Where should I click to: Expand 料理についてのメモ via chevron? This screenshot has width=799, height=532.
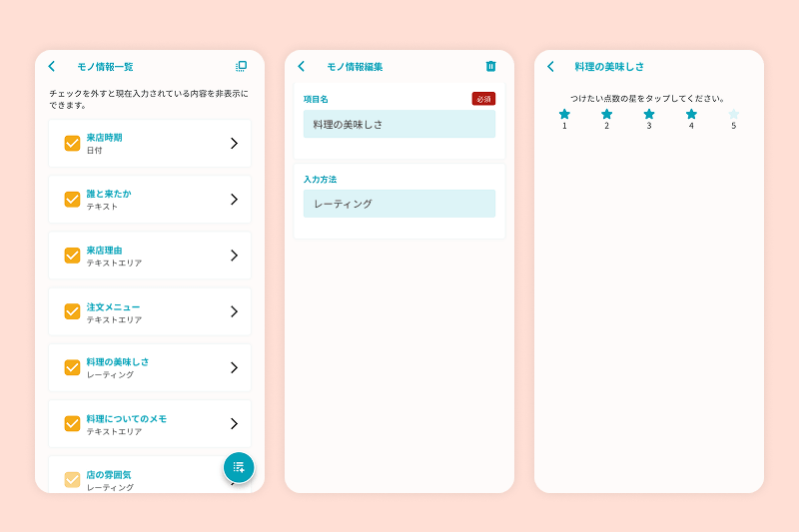click(x=234, y=423)
